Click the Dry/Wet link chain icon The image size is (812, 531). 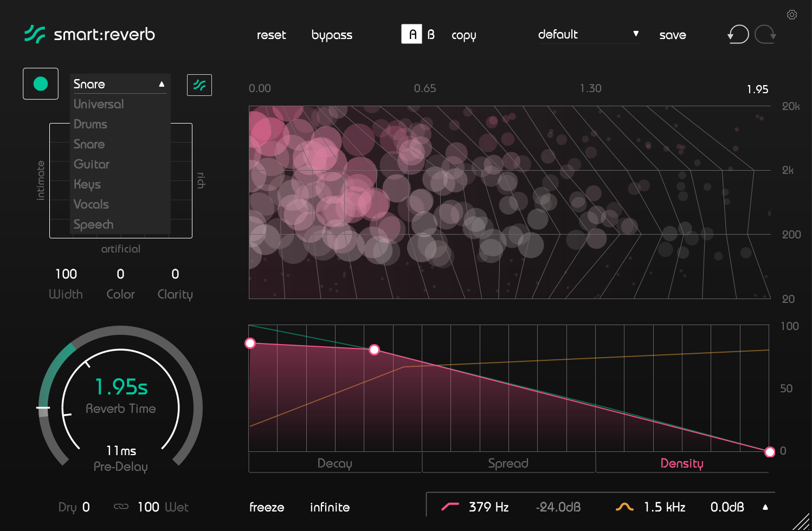tap(121, 507)
